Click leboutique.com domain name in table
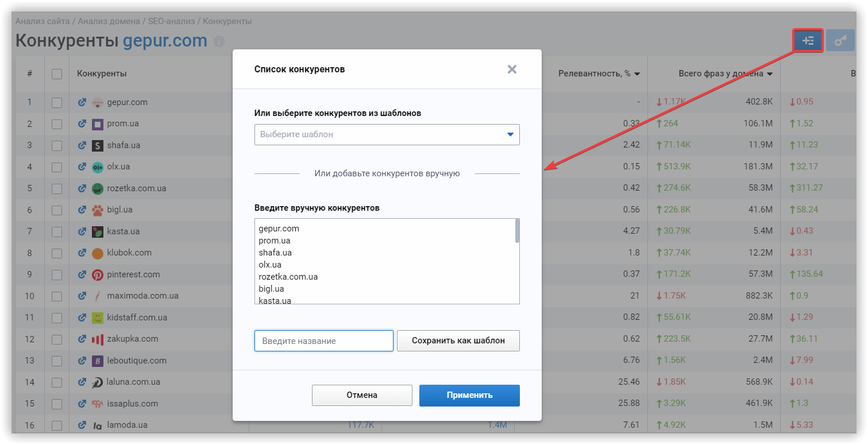The image size is (868, 445). (x=137, y=361)
